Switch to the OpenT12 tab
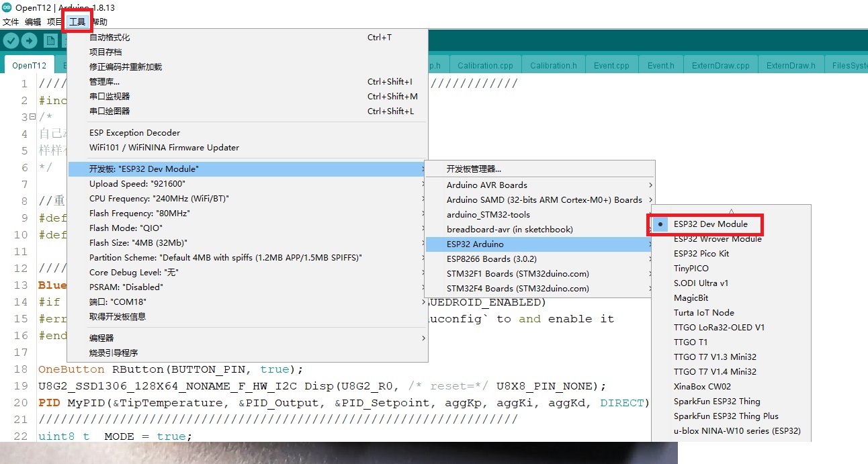Screen dimensions: 868x464 pyautogui.click(x=29, y=65)
